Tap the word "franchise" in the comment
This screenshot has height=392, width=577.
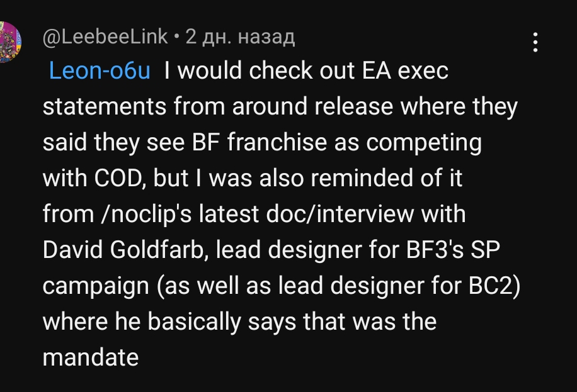click(274, 143)
